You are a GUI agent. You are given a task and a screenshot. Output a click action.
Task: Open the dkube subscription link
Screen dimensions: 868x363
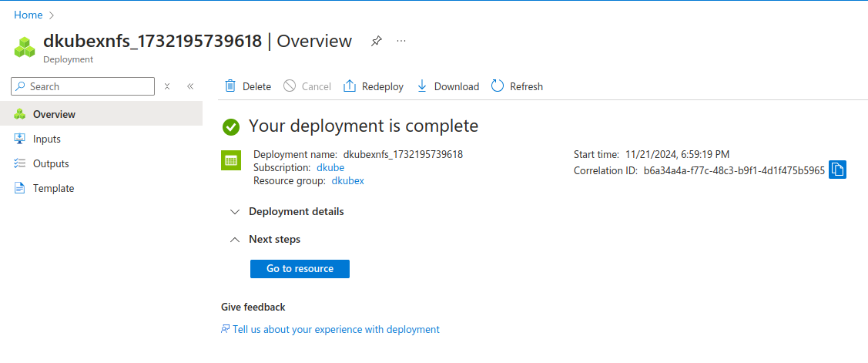[x=330, y=167]
